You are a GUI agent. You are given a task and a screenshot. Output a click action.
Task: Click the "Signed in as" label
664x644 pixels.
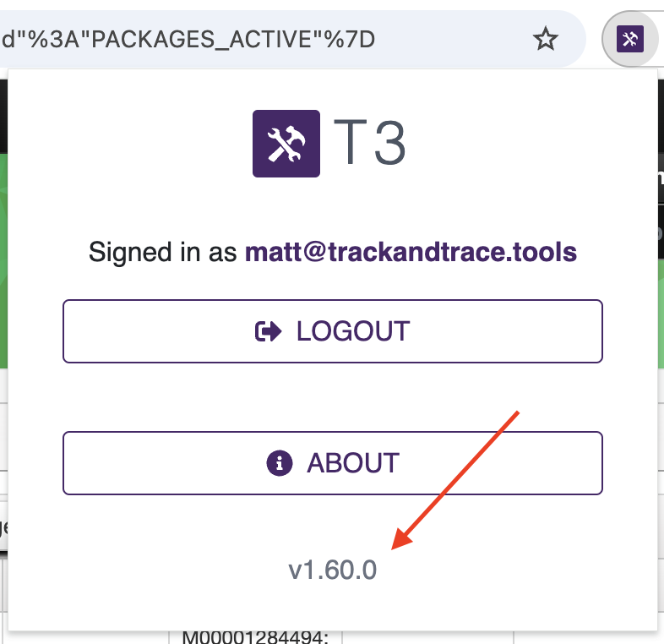click(x=163, y=252)
